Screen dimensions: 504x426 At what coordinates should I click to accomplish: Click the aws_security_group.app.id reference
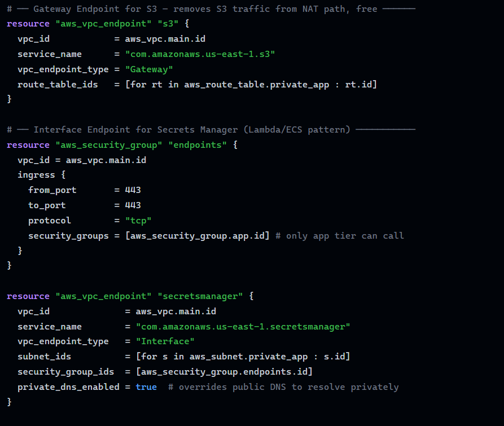(x=198, y=236)
